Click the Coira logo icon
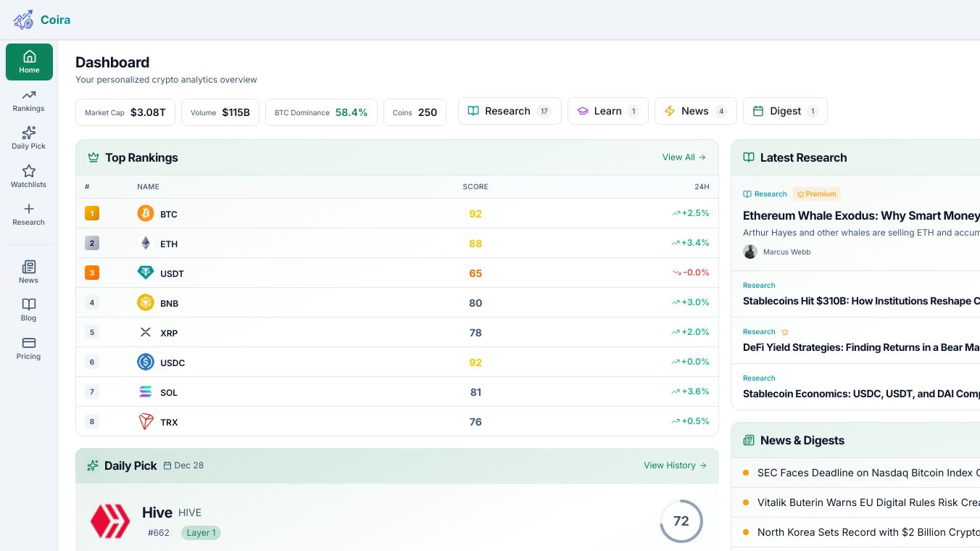This screenshot has height=551, width=980. click(x=23, y=20)
